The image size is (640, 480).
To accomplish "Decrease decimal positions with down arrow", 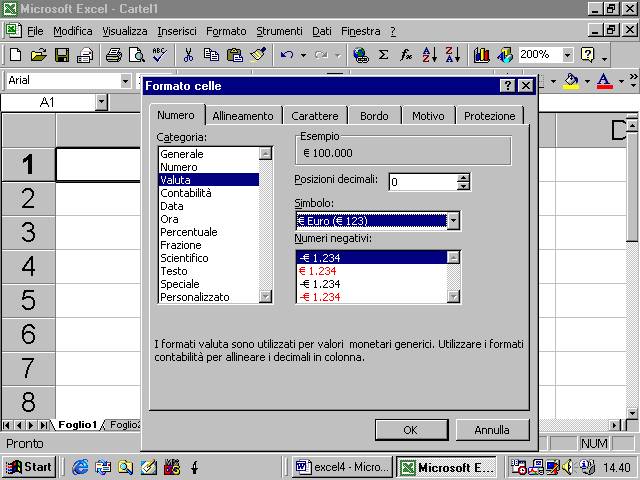I will click(x=463, y=186).
